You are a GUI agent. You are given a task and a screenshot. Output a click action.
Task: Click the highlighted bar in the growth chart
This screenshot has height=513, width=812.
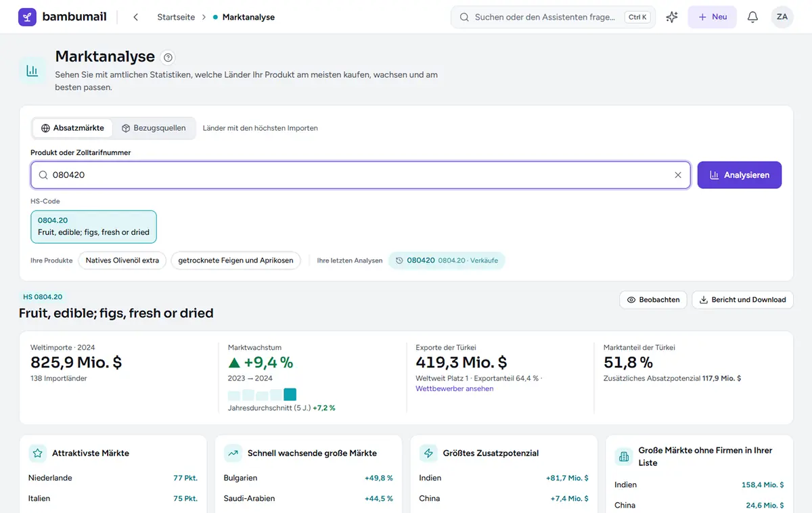pyautogui.click(x=290, y=395)
